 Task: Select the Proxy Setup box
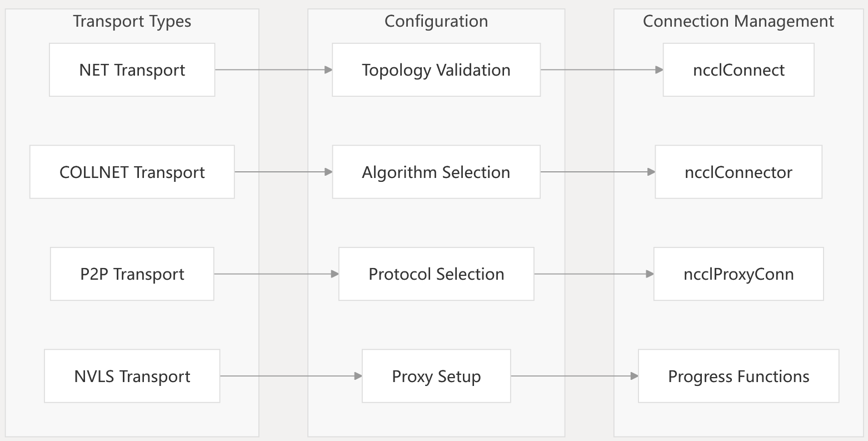coord(436,376)
